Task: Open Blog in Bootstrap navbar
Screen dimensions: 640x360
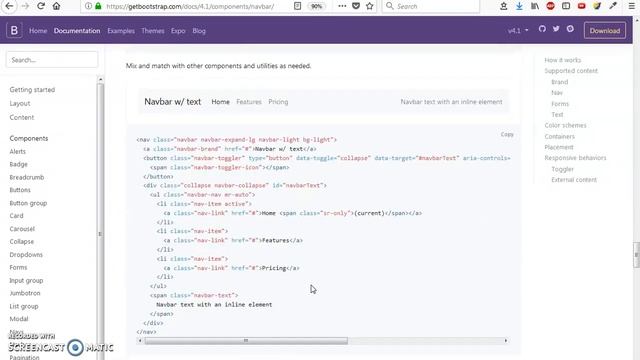Action: (x=199, y=31)
